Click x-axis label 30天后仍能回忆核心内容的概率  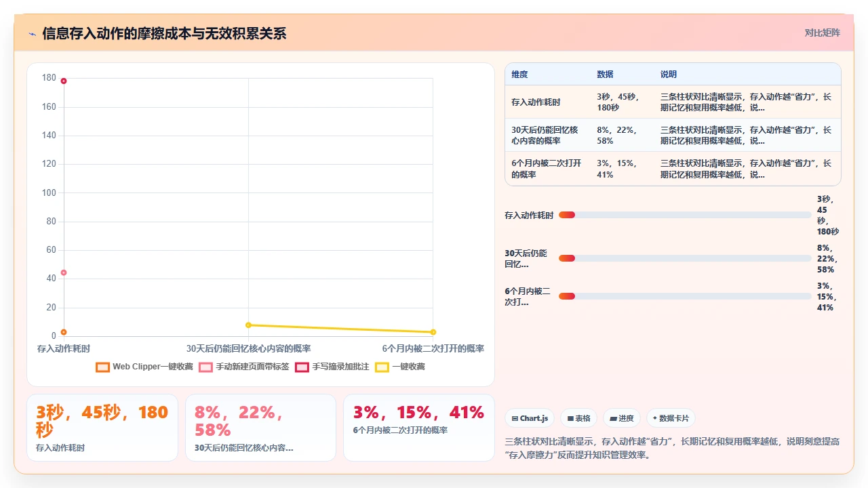(248, 349)
